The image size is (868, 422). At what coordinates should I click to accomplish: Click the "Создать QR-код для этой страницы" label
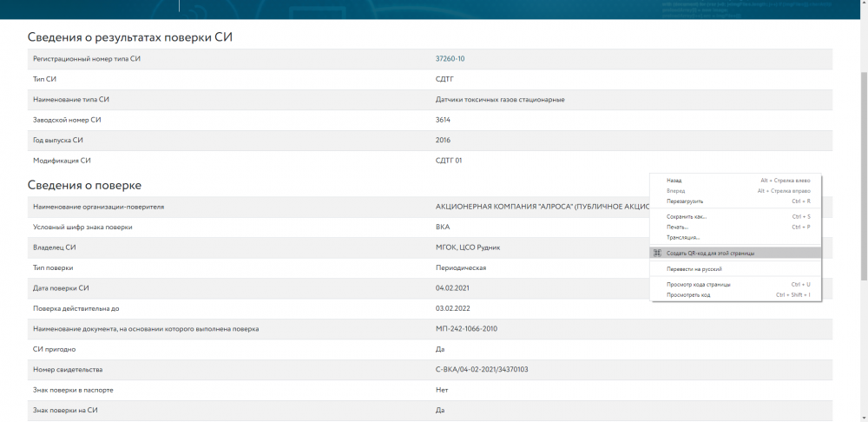click(710, 253)
